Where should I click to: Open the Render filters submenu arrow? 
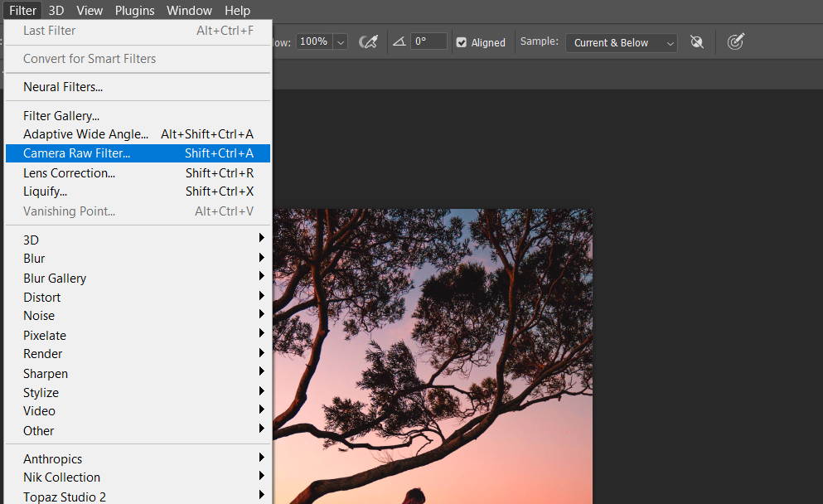tap(262, 354)
